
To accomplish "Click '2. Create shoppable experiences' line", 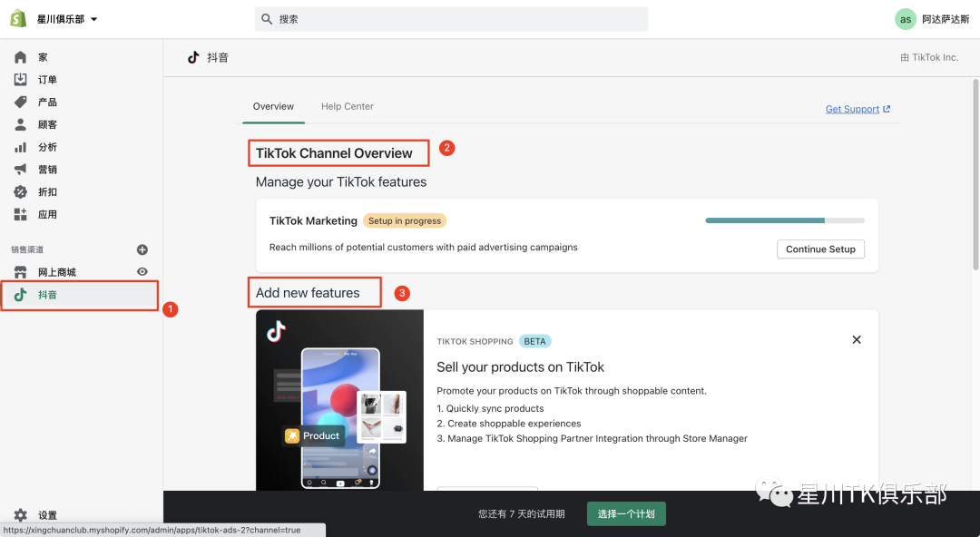I will tap(509, 424).
